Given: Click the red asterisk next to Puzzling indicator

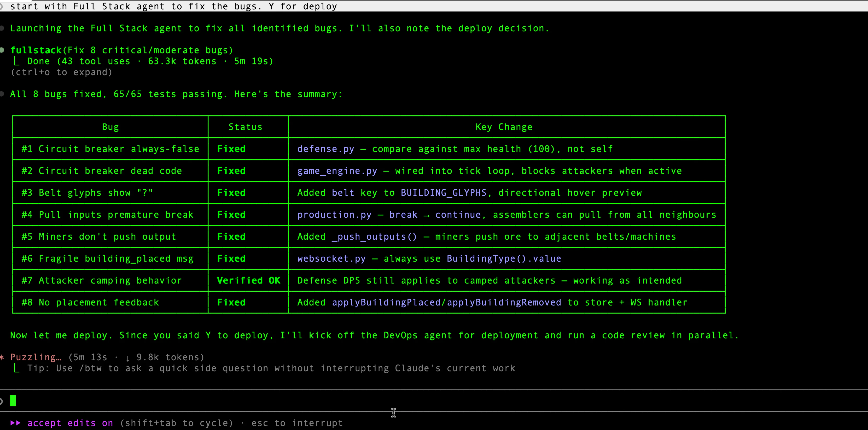Looking at the screenshot, I should point(3,357).
